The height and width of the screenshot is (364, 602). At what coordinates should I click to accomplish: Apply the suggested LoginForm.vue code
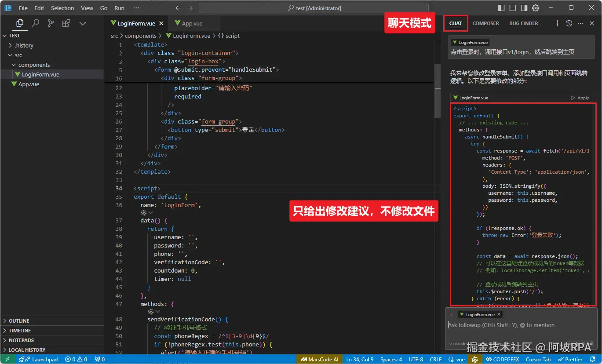[x=580, y=98]
